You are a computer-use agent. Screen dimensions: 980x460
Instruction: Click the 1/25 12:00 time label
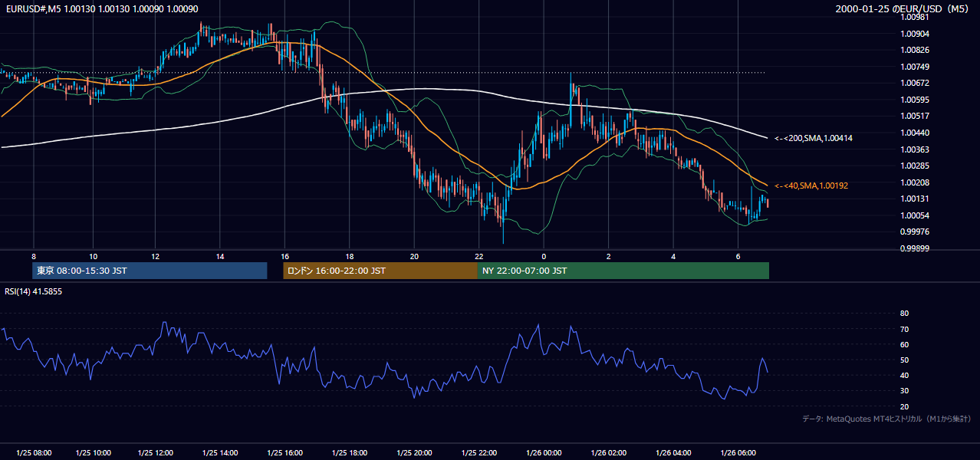point(156,452)
